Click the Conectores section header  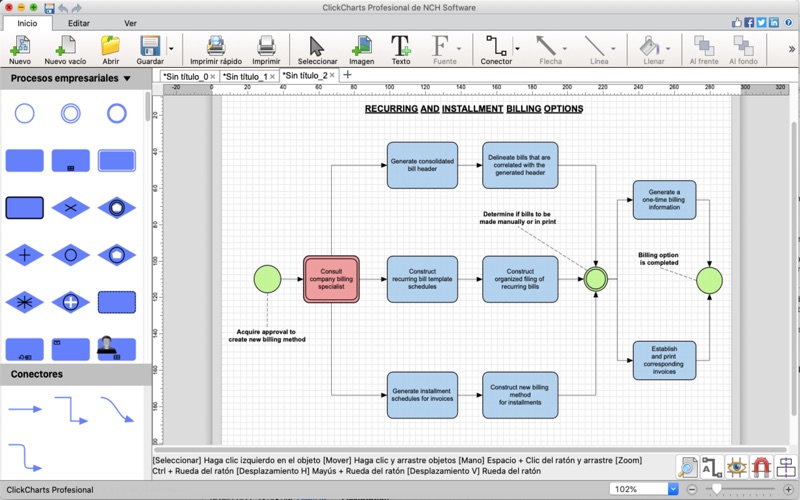click(x=76, y=374)
